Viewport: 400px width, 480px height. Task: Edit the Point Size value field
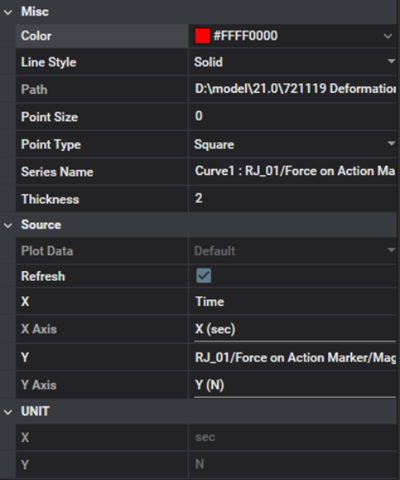[293, 116]
